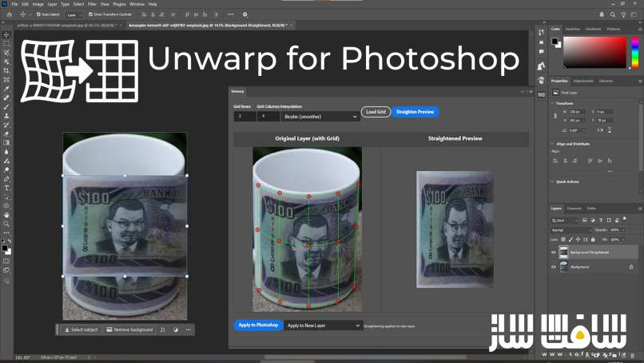This screenshot has width=644, height=363.
Task: Open the Auto-Select Layer dropdown
Action: coord(74,15)
